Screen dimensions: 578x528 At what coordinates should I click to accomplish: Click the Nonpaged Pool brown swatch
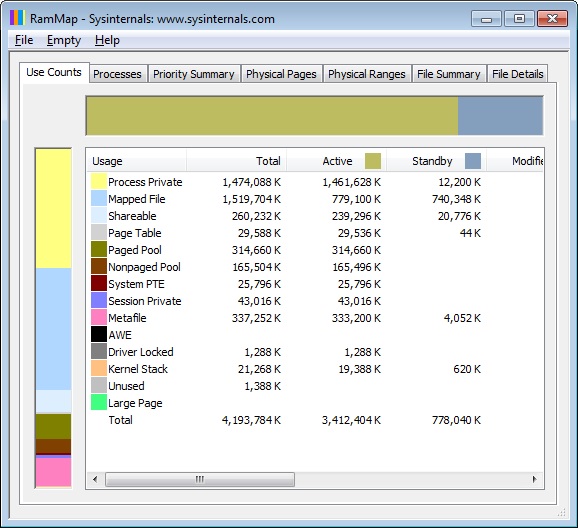pyautogui.click(x=99, y=267)
